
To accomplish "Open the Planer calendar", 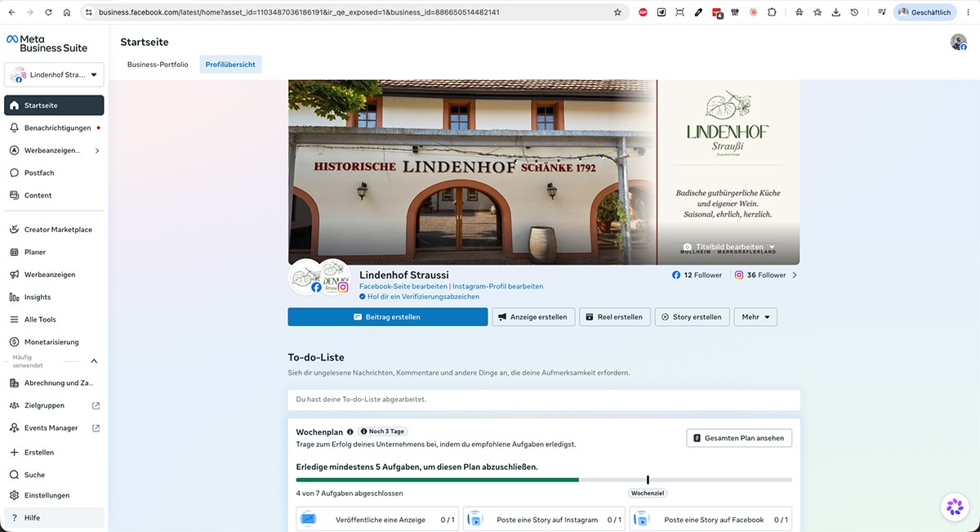I will click(x=54, y=252).
